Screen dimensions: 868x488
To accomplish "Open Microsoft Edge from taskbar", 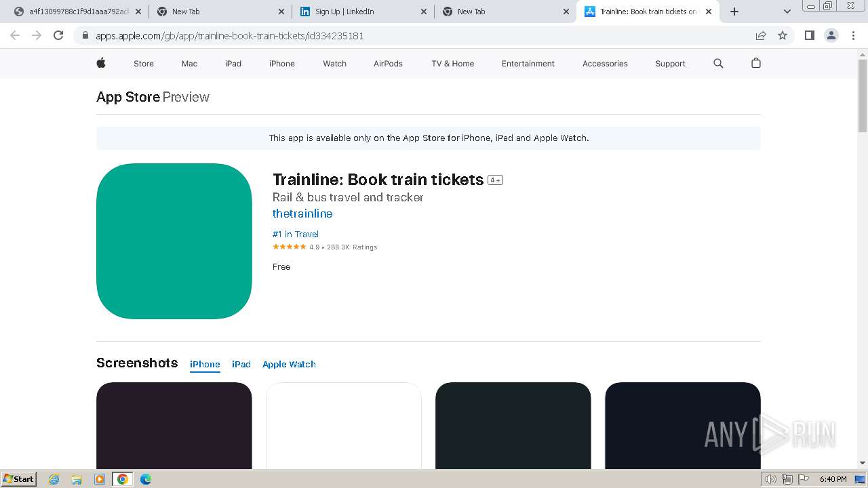I will click(x=146, y=479).
